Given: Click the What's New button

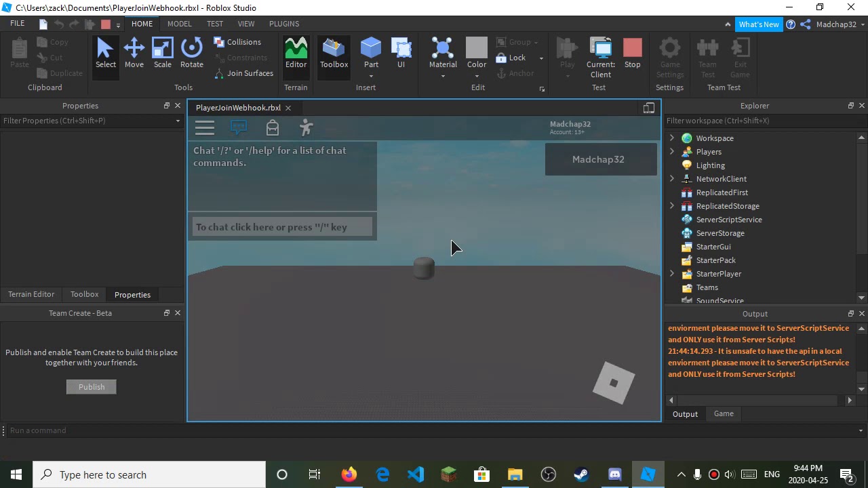Looking at the screenshot, I should pos(759,24).
